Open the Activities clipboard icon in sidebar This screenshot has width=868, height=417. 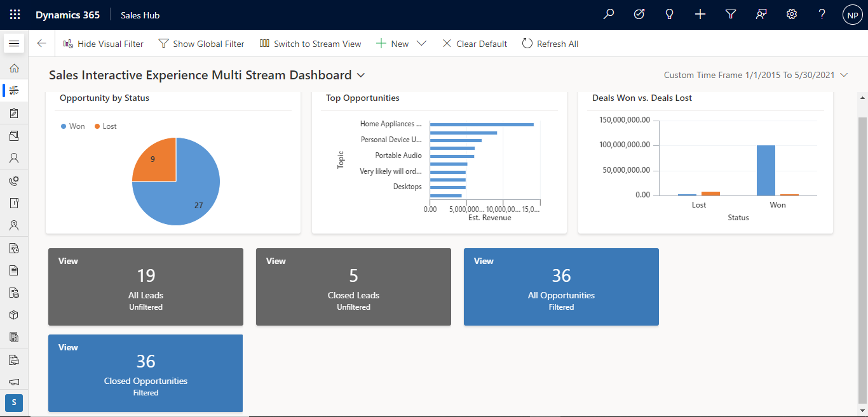(x=14, y=113)
